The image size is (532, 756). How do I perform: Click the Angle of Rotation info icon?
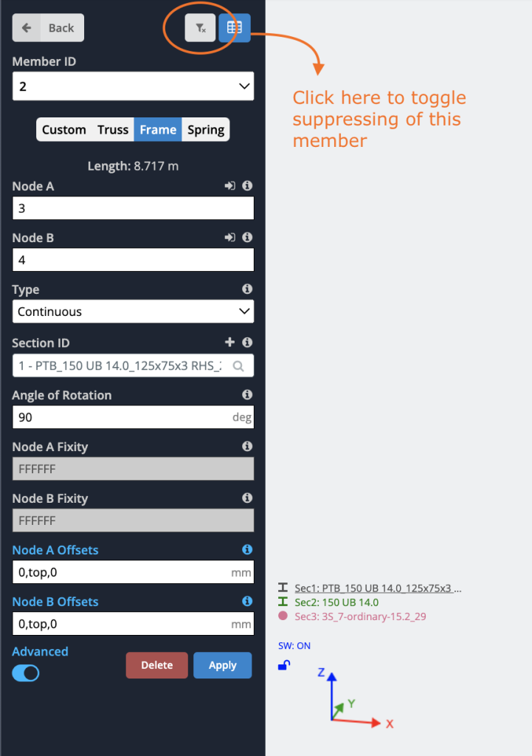[247, 395]
